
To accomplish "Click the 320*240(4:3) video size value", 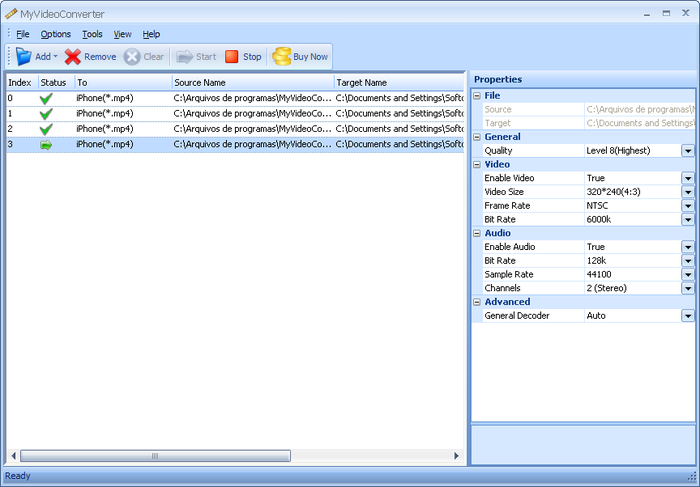I will [x=613, y=192].
